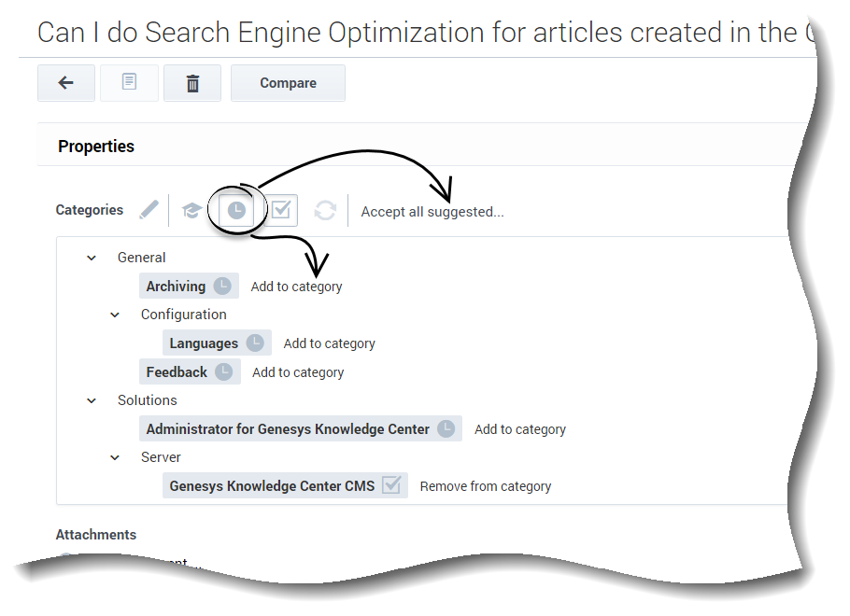Viewport: 850px width, 616px height.
Task: Click the back arrow button
Action: point(66,83)
